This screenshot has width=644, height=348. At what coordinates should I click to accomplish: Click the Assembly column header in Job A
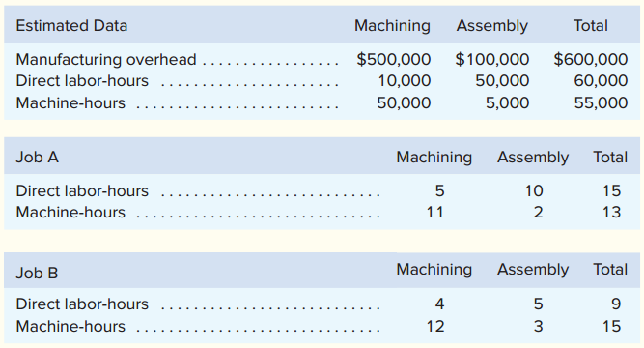click(533, 158)
